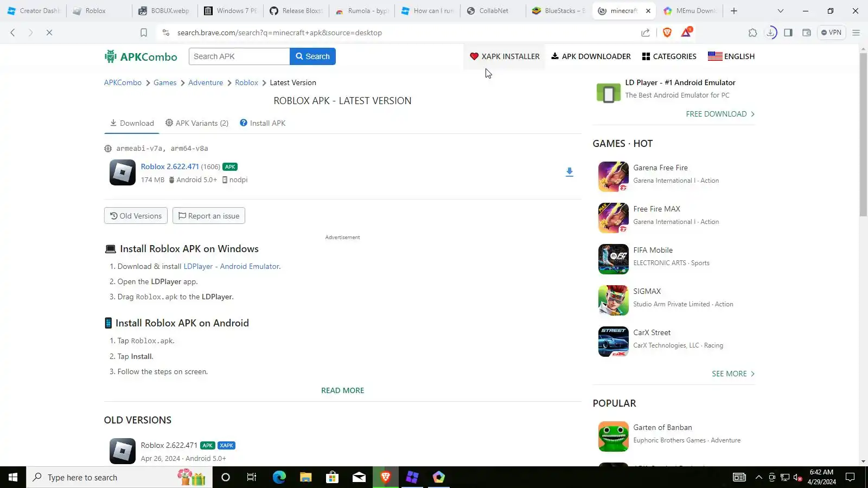Viewport: 868px width, 488px height.
Task: Stop loading the page with the X icon
Action: [49, 33]
